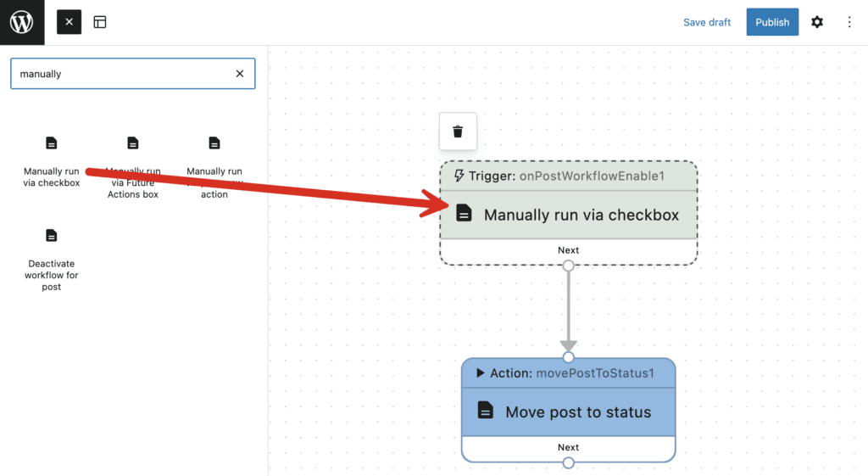
Task: Open the settings gear panel
Action: 816,22
